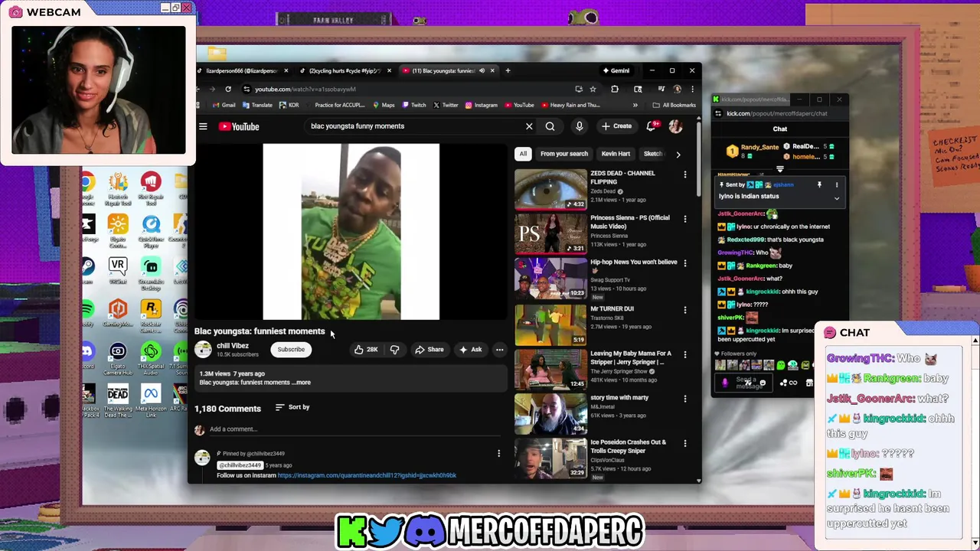Clear the YouTube search box text

point(529,126)
